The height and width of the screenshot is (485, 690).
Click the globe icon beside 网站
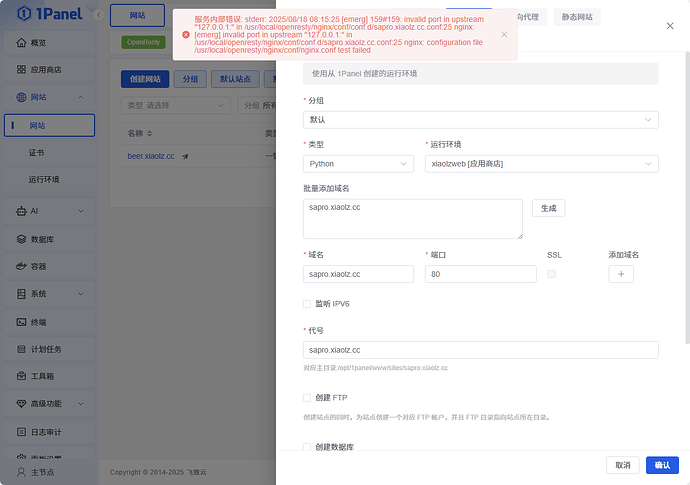(x=21, y=97)
